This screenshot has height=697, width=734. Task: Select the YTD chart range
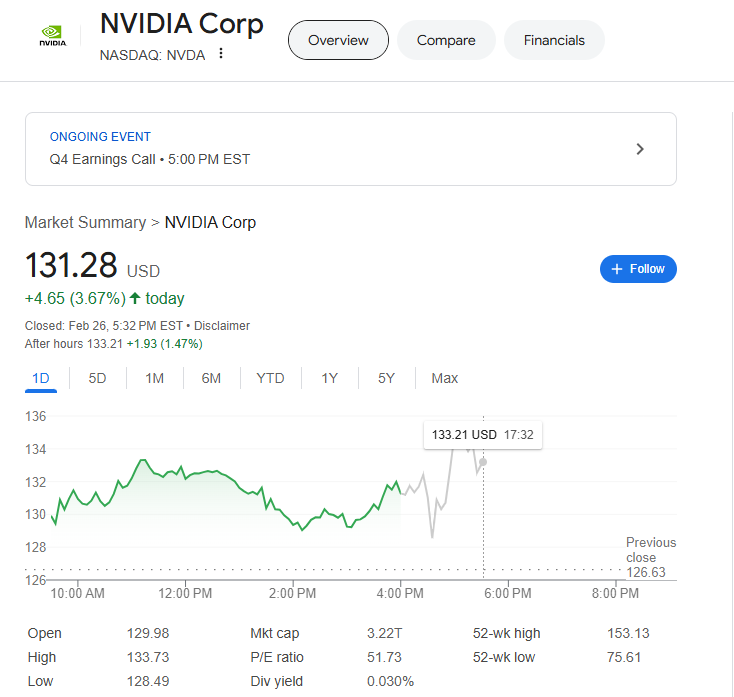pos(270,378)
